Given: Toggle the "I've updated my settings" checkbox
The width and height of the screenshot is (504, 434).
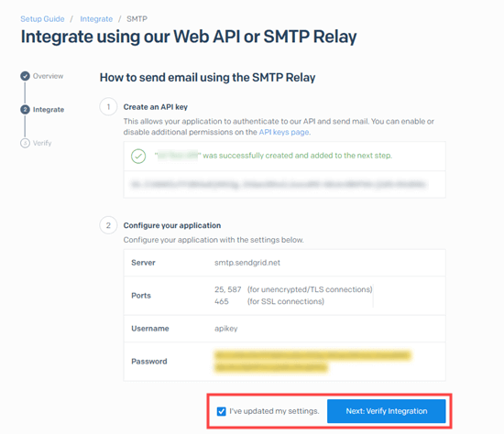Looking at the screenshot, I should click(x=221, y=411).
